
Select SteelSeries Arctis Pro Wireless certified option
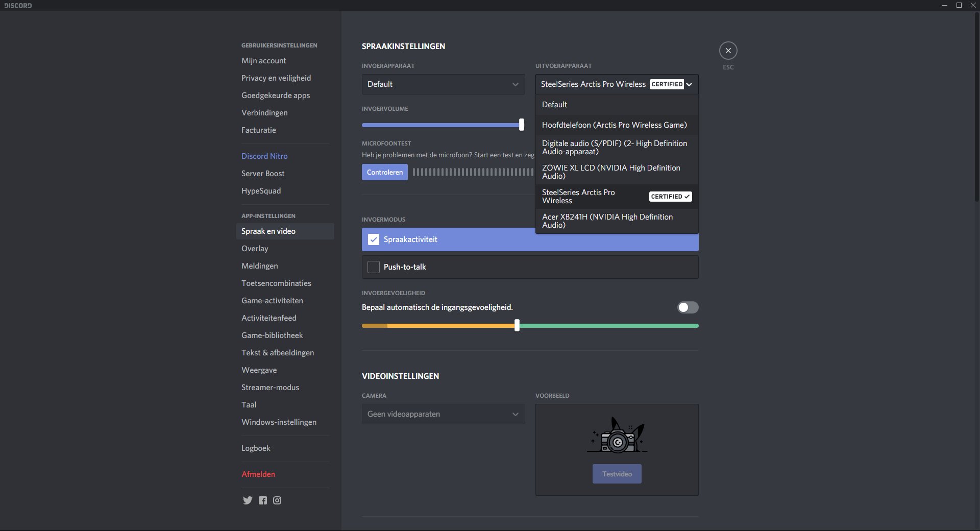617,197
